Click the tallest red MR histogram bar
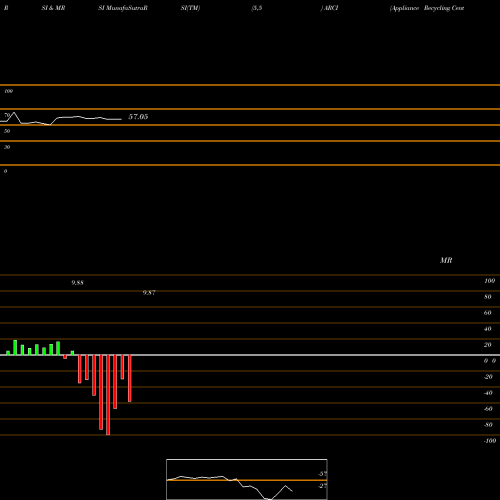 tap(108, 395)
